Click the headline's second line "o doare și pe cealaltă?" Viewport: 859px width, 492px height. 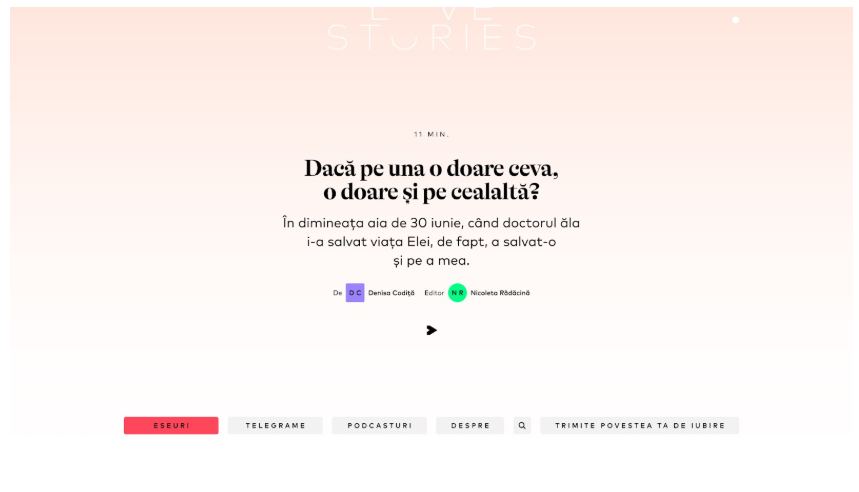(x=431, y=193)
